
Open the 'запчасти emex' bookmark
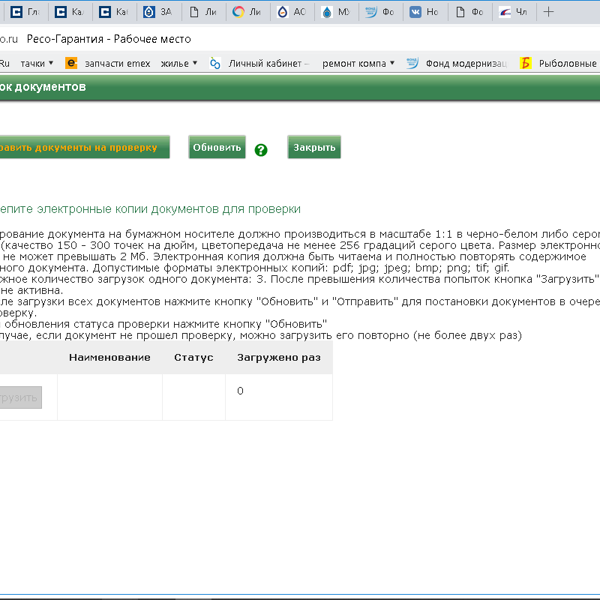tap(117, 64)
